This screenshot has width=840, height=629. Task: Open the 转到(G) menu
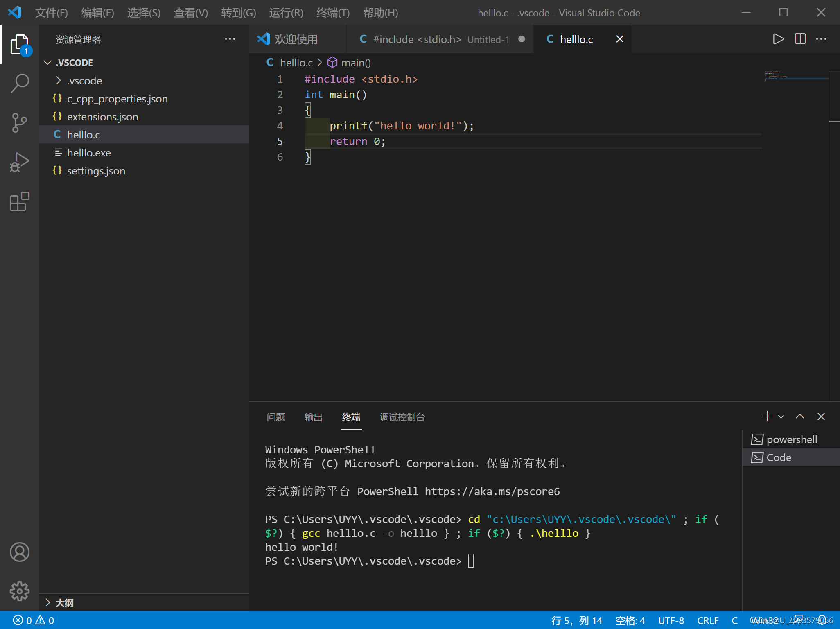coord(238,13)
